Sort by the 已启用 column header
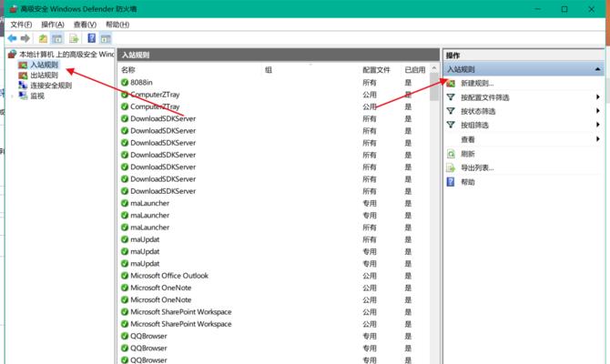The height and width of the screenshot is (364, 610). 415,70
